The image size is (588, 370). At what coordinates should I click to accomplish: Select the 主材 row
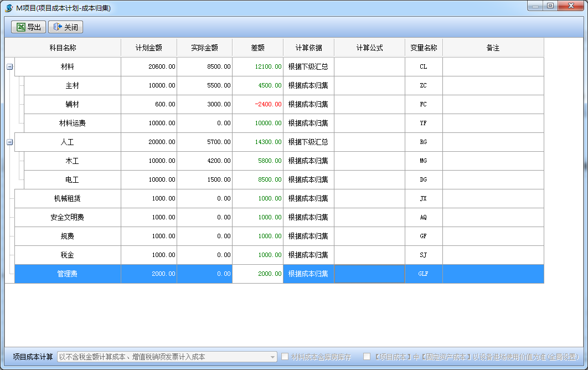tap(72, 85)
